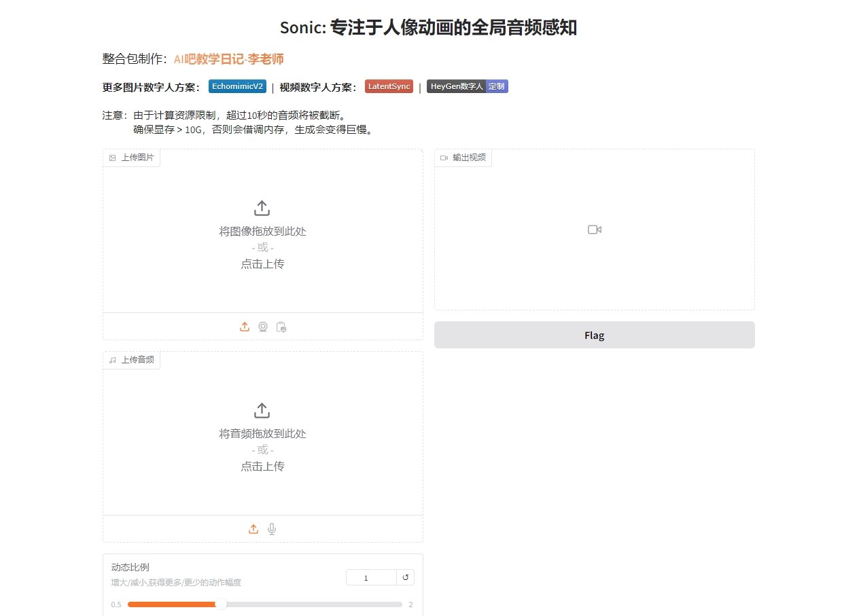The image size is (859, 616).
Task: Click the video camera icon in 输出视频 panel
Action: [x=594, y=230]
